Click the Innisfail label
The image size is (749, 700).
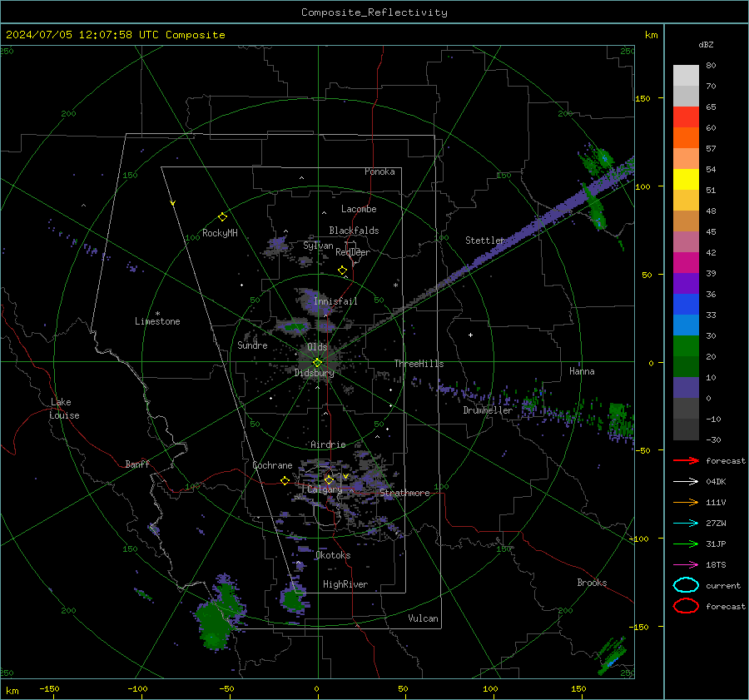coord(335,301)
